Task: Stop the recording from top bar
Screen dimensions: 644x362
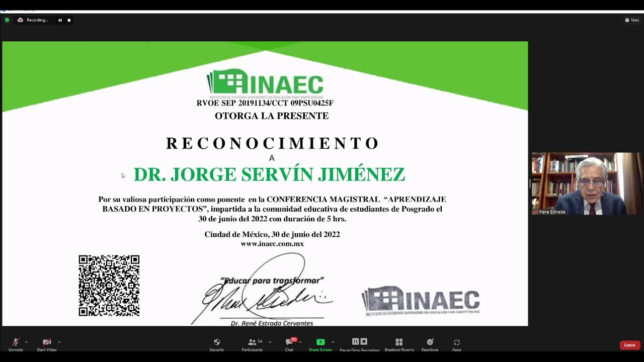Action: pos(69,20)
